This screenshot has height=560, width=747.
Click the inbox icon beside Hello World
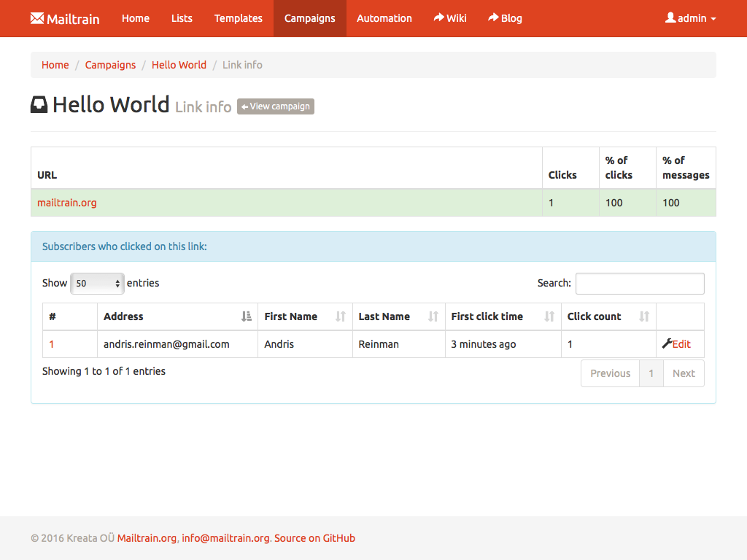39,105
